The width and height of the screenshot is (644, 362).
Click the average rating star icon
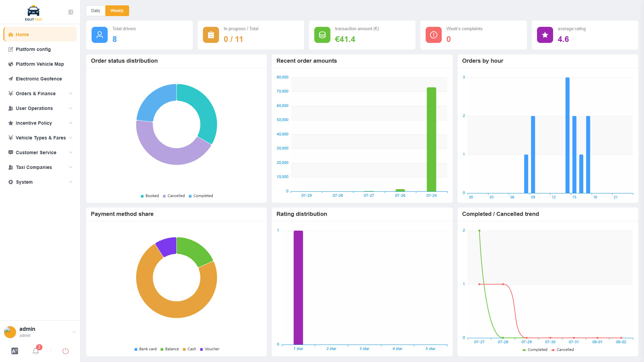545,35
